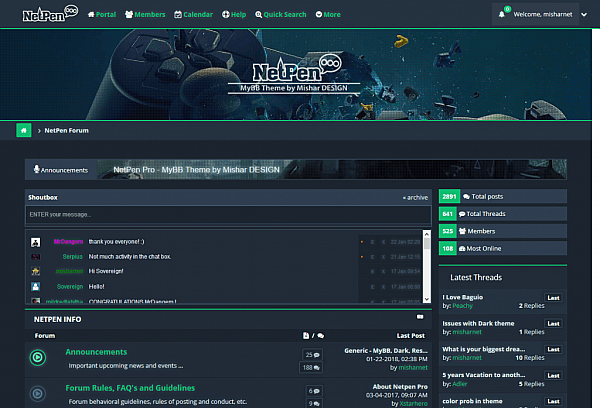The width and height of the screenshot is (600, 408).
Task: Open MrDangem's profile from the shoutbox
Action: coord(68,242)
